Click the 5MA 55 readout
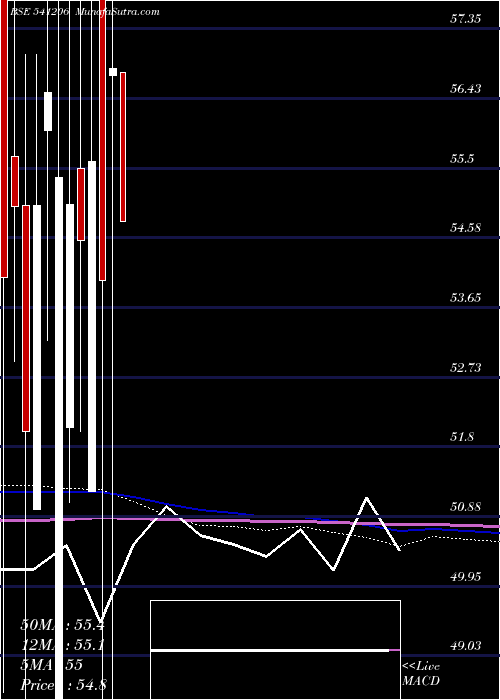Image resolution: width=500 pixels, height=700 pixels. tap(51, 665)
